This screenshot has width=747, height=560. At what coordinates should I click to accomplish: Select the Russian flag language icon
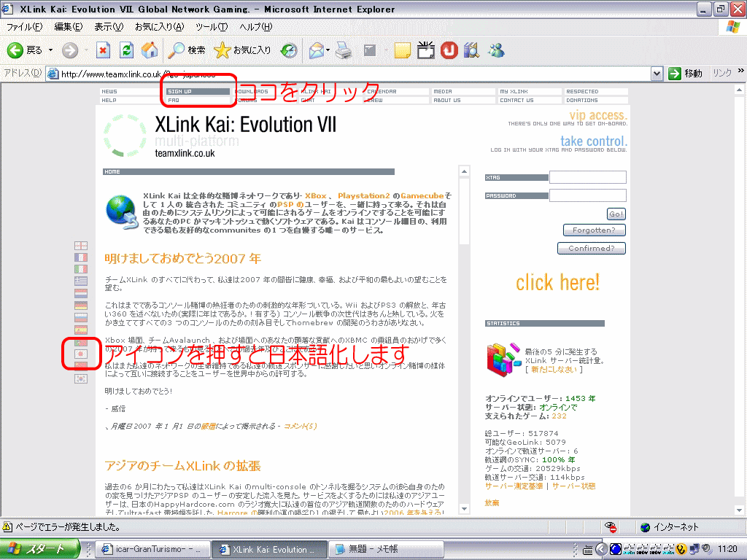[x=81, y=318]
